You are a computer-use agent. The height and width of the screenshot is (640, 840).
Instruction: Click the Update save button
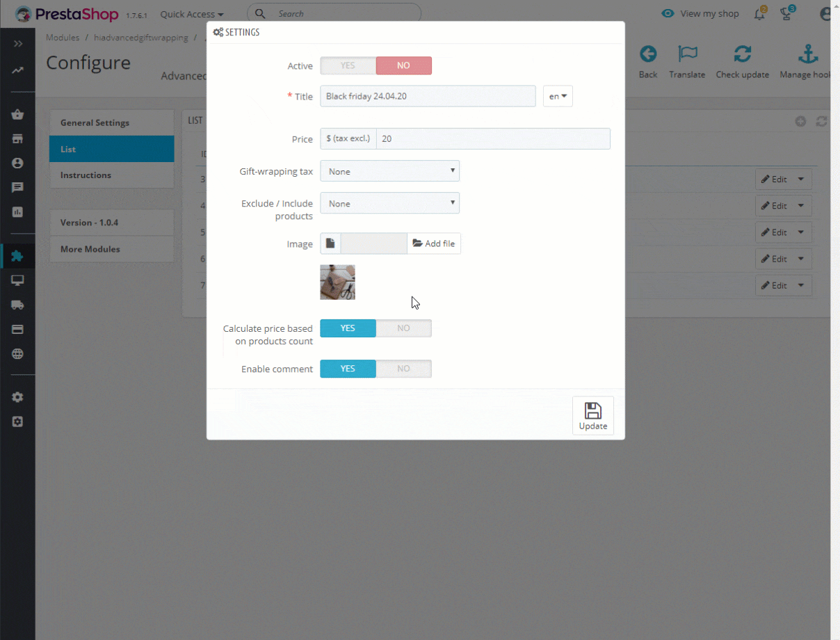point(593,416)
